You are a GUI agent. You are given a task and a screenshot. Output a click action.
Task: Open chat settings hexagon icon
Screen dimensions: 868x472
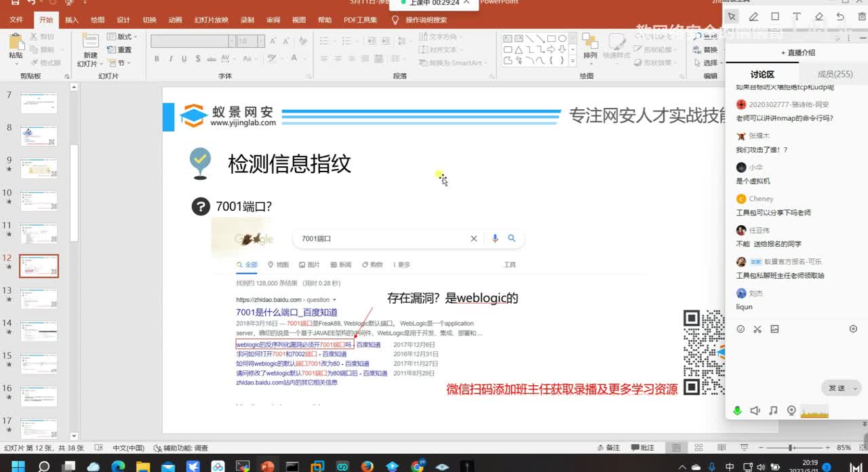click(x=853, y=329)
